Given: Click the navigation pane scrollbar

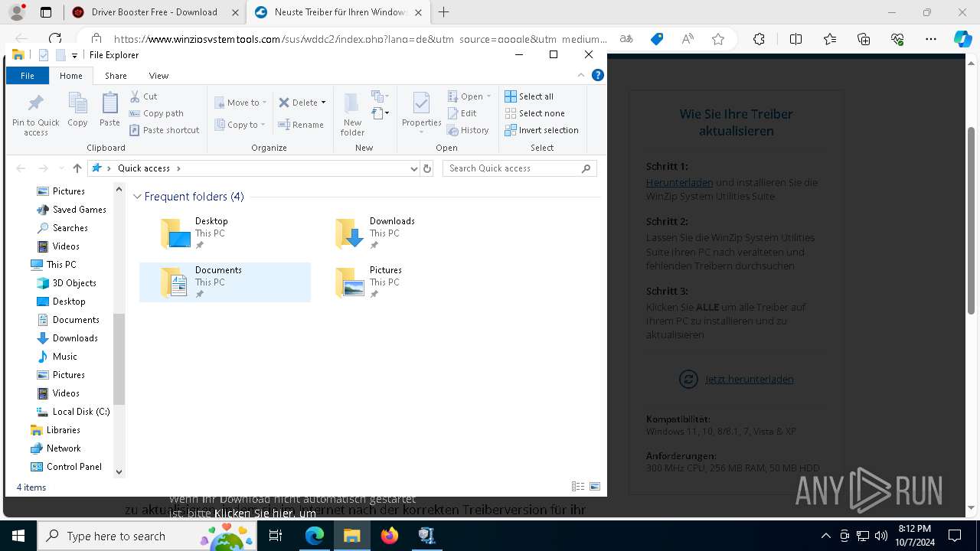Looking at the screenshot, I should [119, 358].
